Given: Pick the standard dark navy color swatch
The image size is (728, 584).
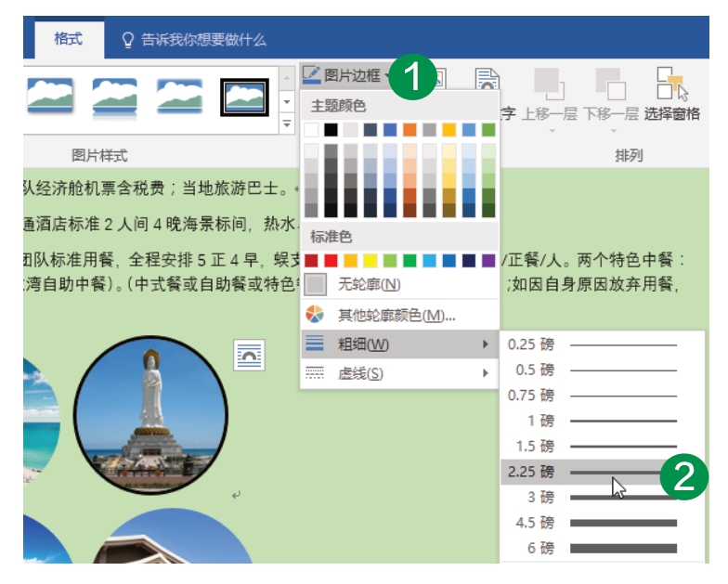Looking at the screenshot, I should coord(469,260).
